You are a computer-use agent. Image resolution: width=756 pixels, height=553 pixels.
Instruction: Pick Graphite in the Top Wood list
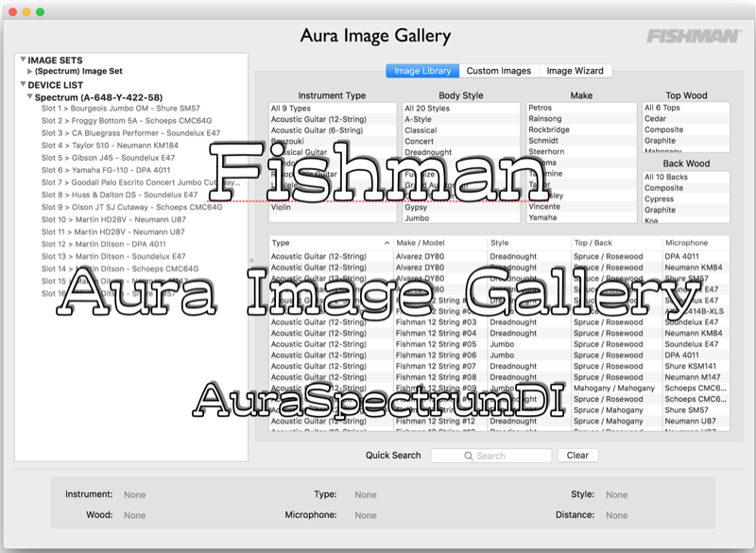686,141
